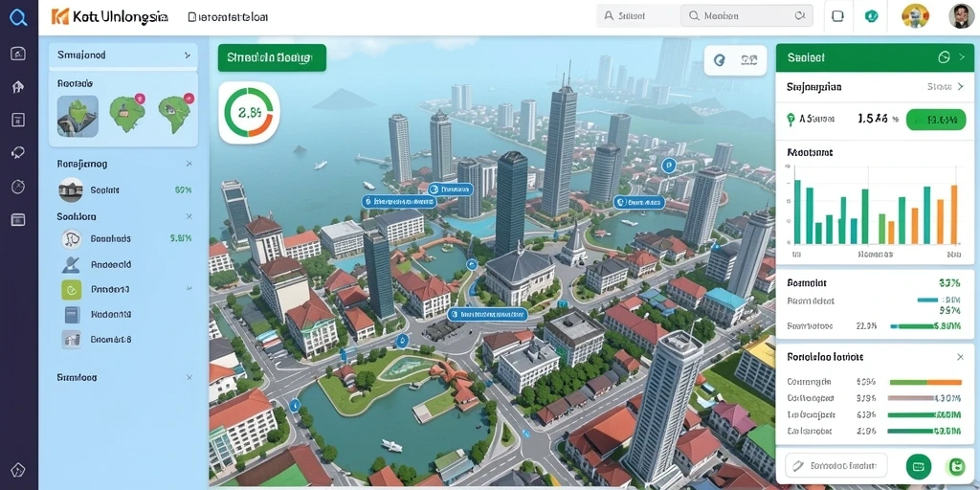Select the third green map pin thumbnail
Screen dimensions: 980x490
coord(175,113)
